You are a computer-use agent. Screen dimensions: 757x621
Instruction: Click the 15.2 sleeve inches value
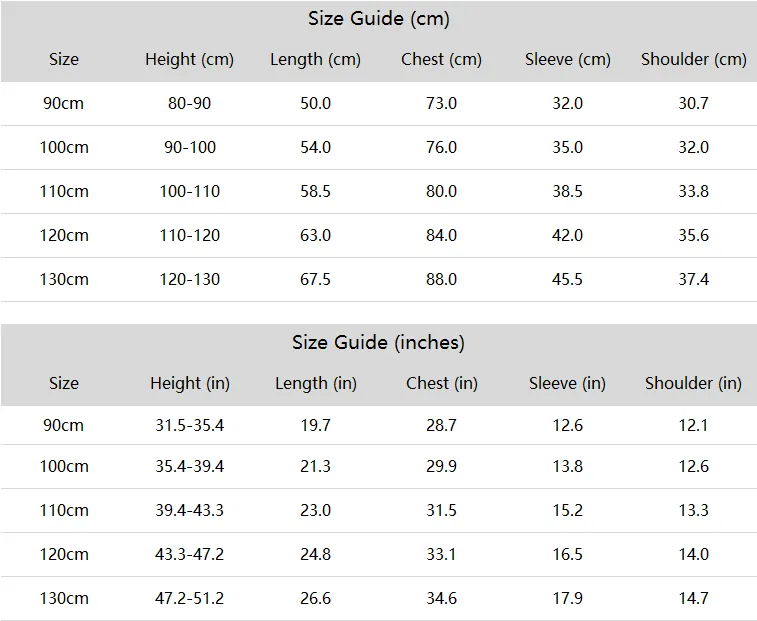tap(568, 510)
